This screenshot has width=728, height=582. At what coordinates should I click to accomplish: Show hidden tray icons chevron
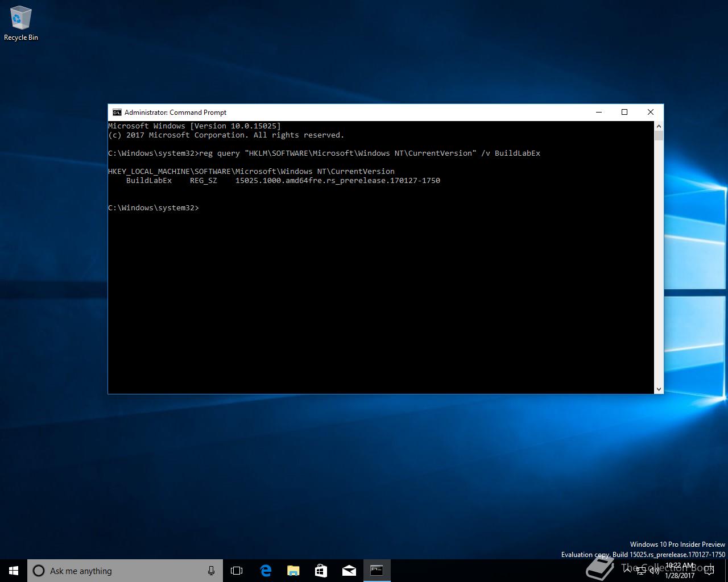[628, 571]
